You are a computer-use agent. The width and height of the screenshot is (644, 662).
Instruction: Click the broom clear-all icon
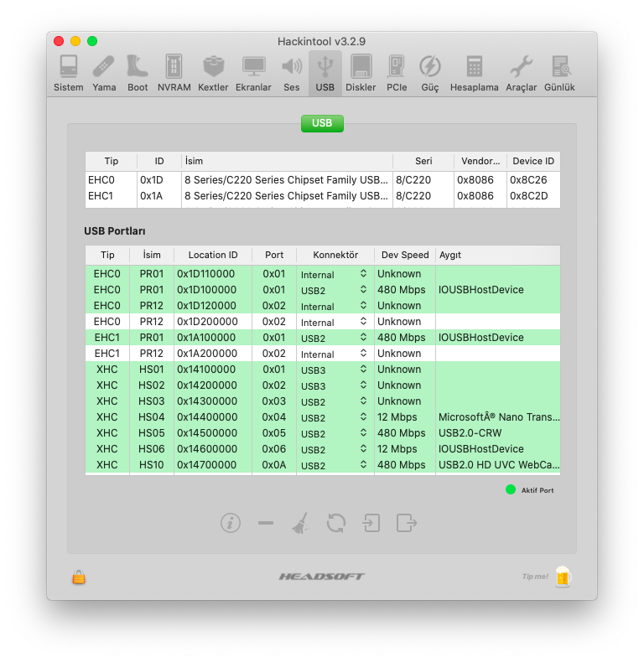pos(300,523)
